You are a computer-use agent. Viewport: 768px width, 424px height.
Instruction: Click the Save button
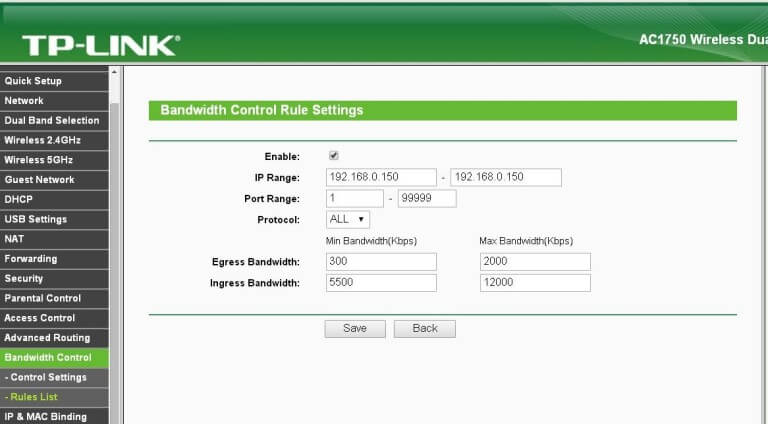click(355, 329)
